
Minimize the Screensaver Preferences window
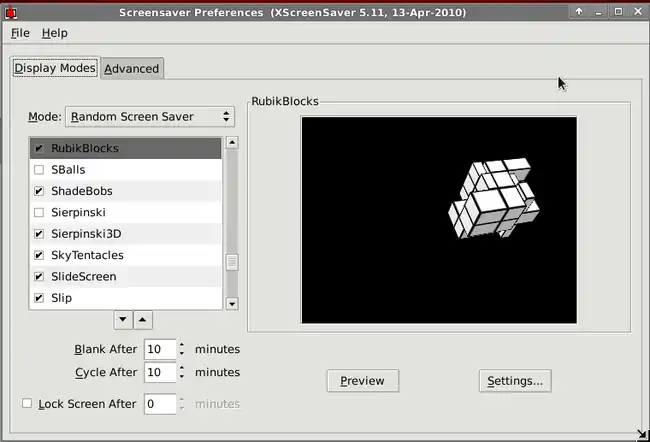tap(598, 11)
